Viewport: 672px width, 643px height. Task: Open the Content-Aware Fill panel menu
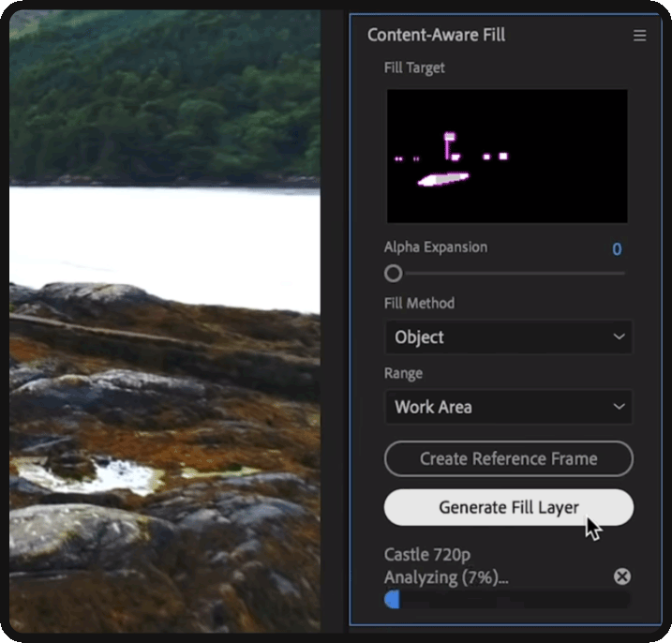[639, 36]
